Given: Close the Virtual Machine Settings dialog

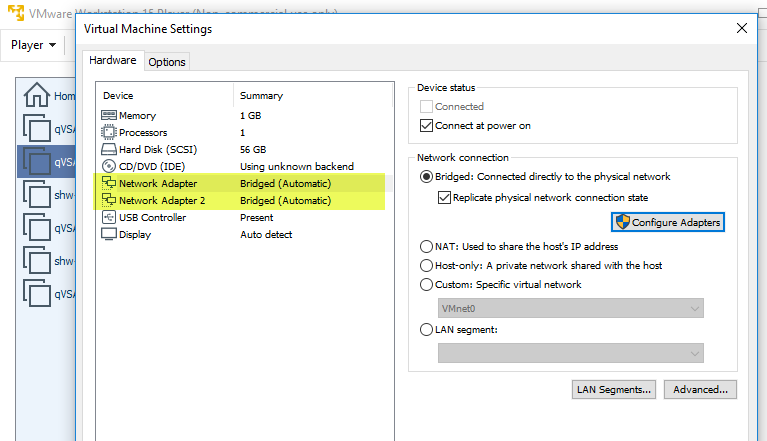Looking at the screenshot, I should tap(742, 28).
